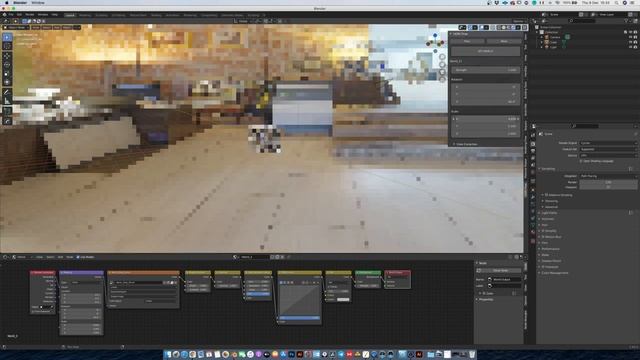Select the Move tool in viewport toolbar
The width and height of the screenshot is (640, 360).
7,56
